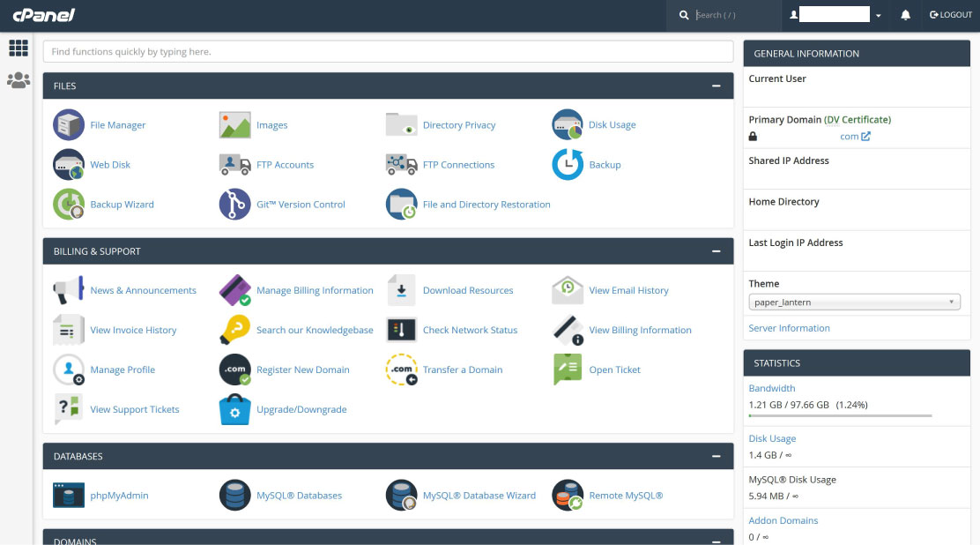
Task: Open the user account dropdown arrow
Action: [878, 16]
